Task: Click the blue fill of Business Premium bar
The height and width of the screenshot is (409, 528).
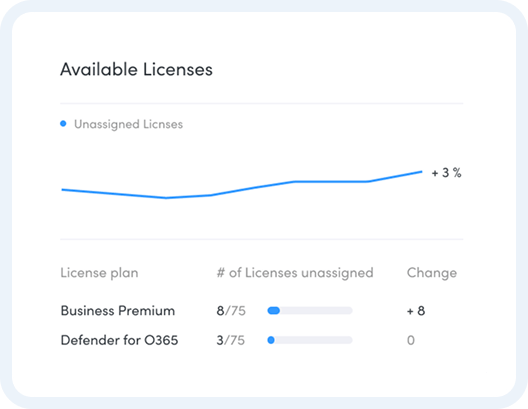Action: coord(273,310)
